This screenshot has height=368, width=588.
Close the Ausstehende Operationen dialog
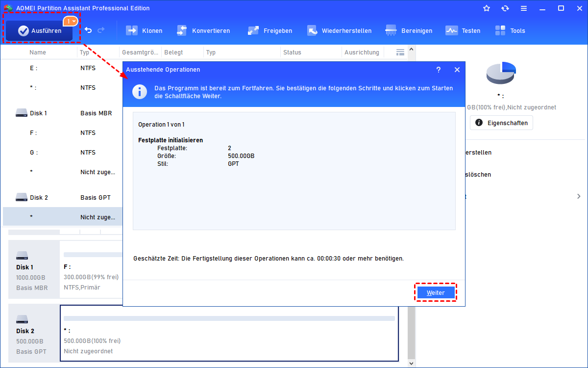457,70
